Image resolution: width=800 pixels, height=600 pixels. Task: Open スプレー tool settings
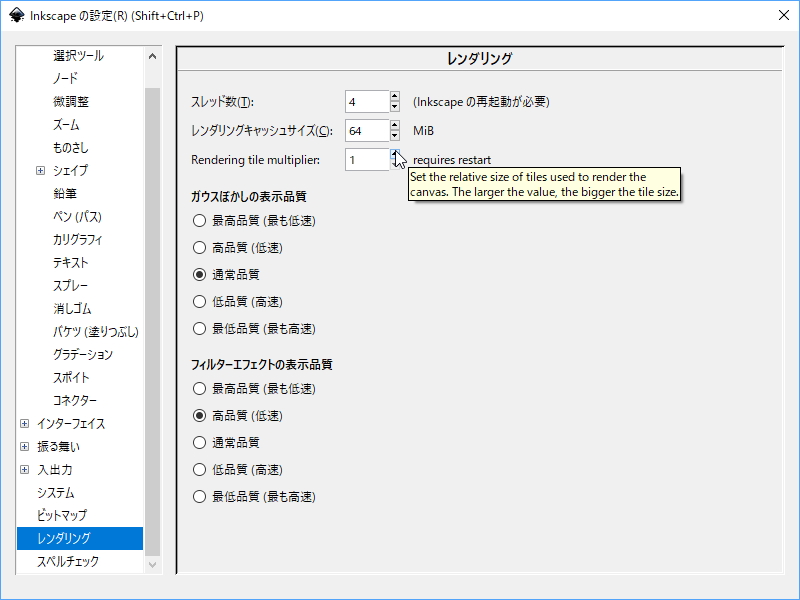[x=70, y=286]
